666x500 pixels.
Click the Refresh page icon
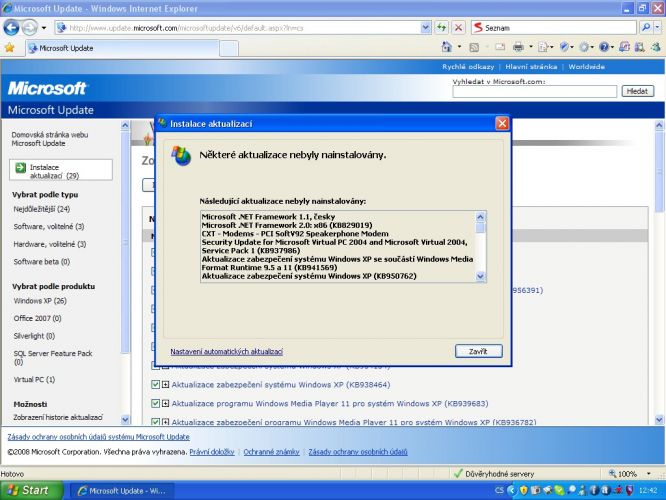point(442,28)
